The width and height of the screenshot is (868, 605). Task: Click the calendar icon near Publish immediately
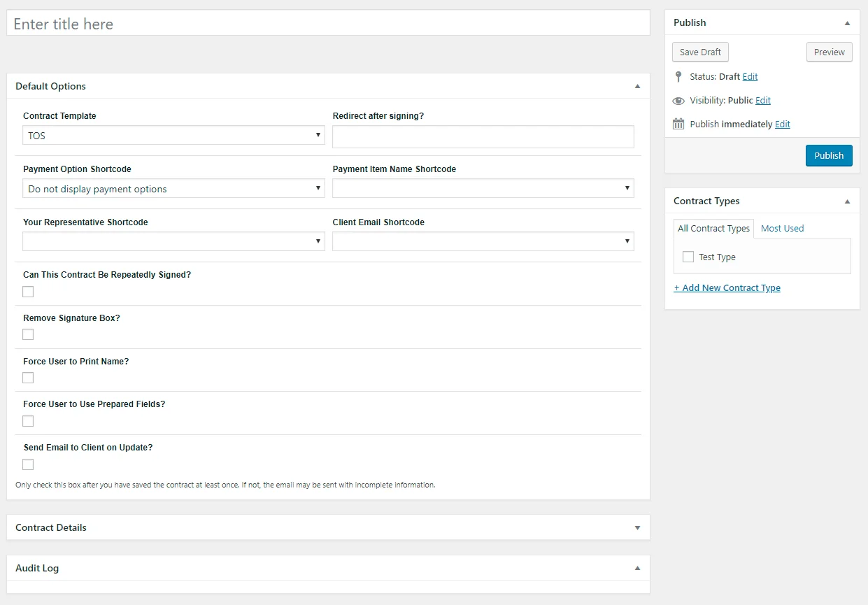tap(678, 124)
